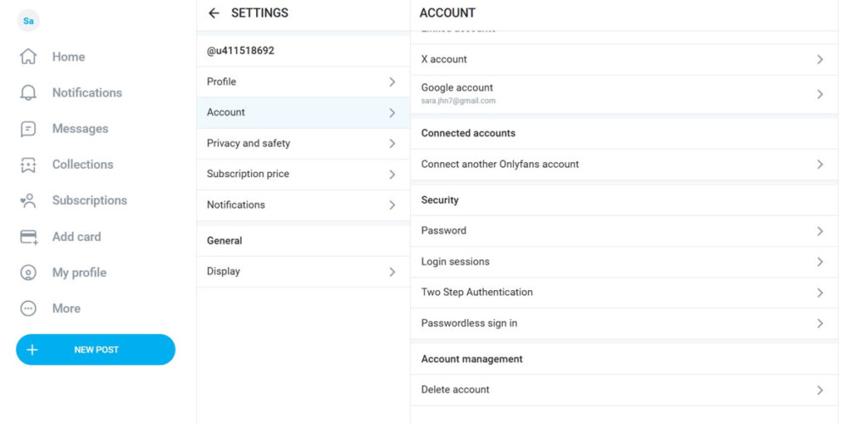The image size is (868, 424).
Task: Open Notifications bell icon in sidebar
Action: (x=28, y=93)
